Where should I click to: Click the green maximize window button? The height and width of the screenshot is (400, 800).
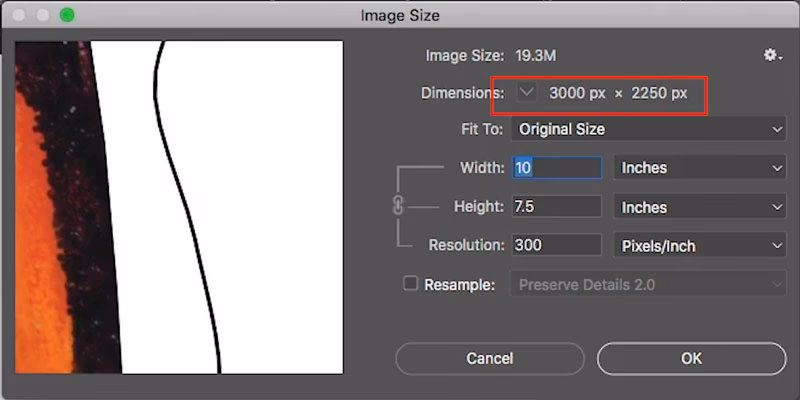point(67,15)
